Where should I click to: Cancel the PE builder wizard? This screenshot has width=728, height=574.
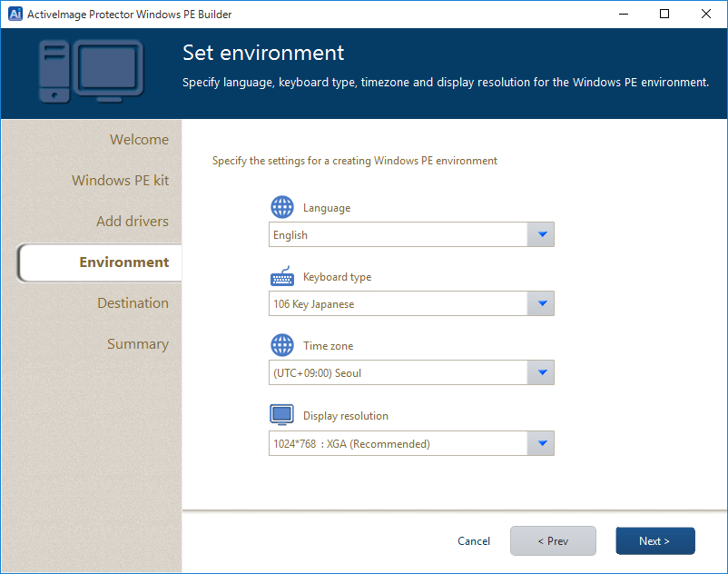pyautogui.click(x=474, y=541)
